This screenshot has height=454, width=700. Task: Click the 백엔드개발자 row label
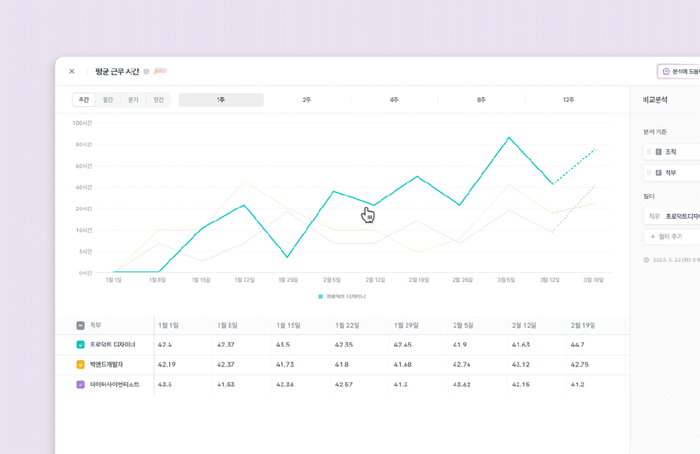pyautogui.click(x=107, y=364)
